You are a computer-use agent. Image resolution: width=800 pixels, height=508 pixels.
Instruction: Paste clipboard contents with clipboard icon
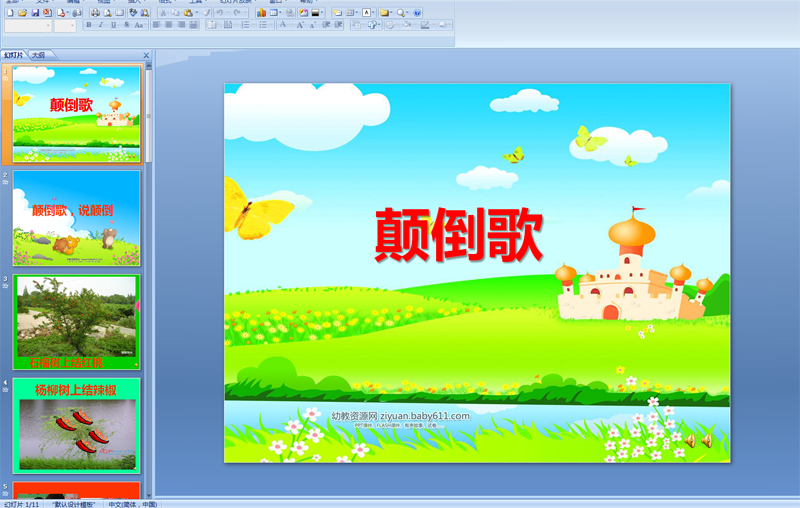click(x=188, y=13)
